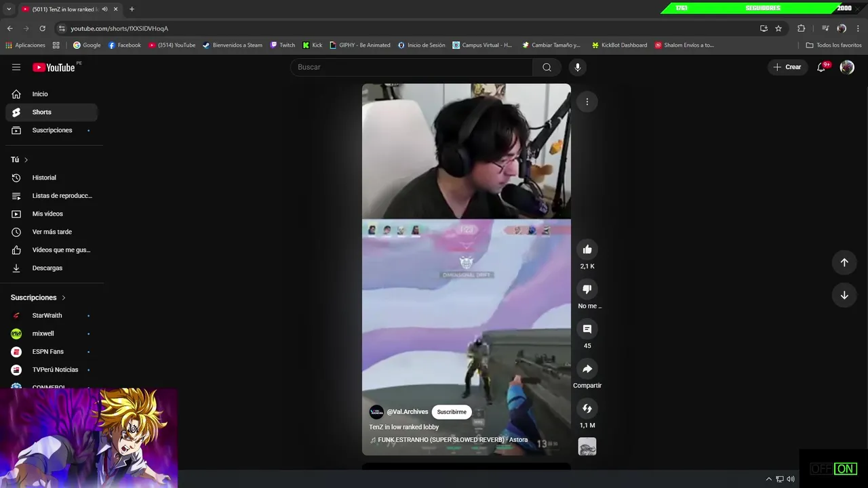This screenshot has height=488, width=868.
Task: Open the Val.Archives channel avatar
Action: click(376, 412)
